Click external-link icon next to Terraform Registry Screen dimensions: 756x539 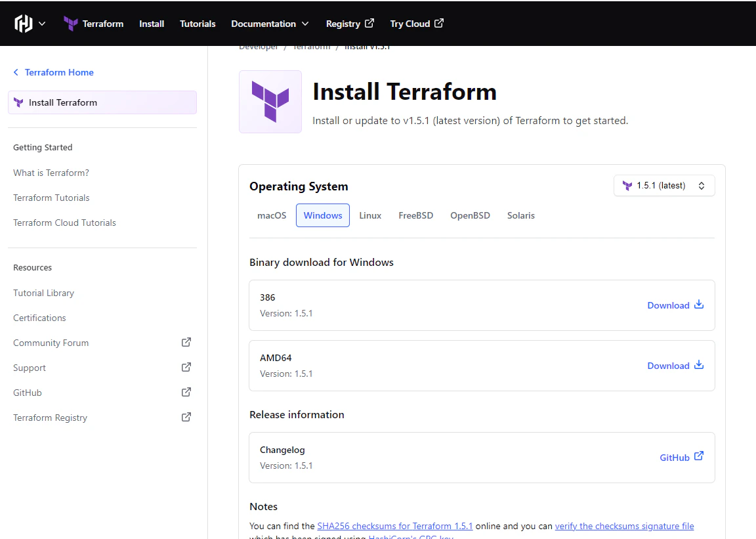pos(186,417)
